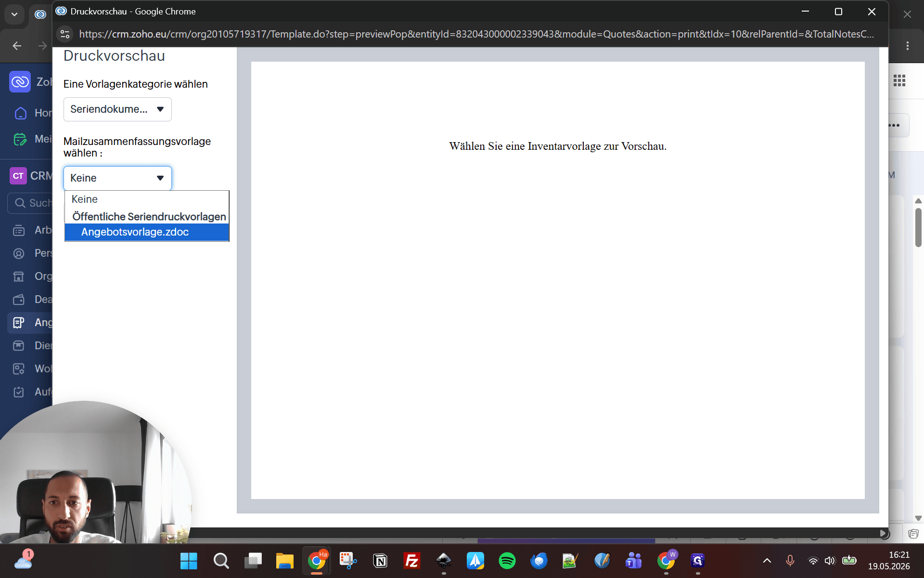Click the Zoho CRM logo in sidebar

coord(20,82)
